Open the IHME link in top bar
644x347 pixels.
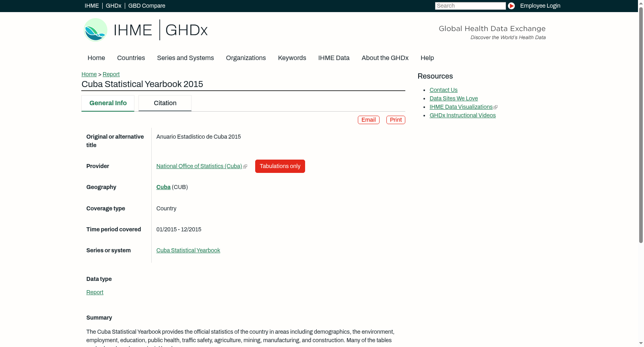pyautogui.click(x=92, y=6)
